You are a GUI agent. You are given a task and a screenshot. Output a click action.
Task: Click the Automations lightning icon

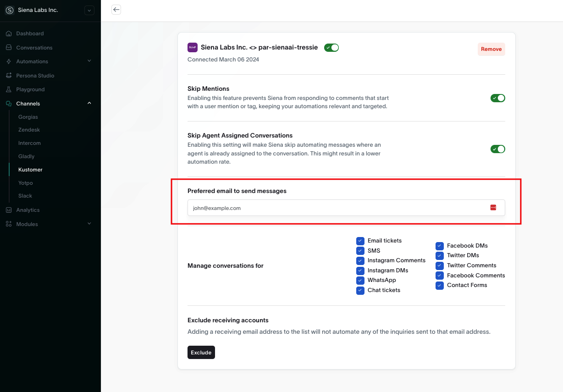pyautogui.click(x=9, y=61)
